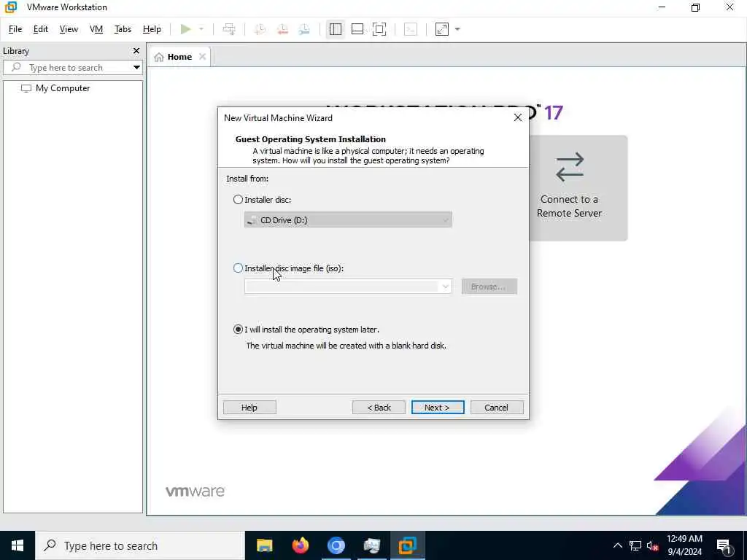Click the VMware Workstation title bar logo
This screenshot has width=747, height=560.
pos(10,7)
